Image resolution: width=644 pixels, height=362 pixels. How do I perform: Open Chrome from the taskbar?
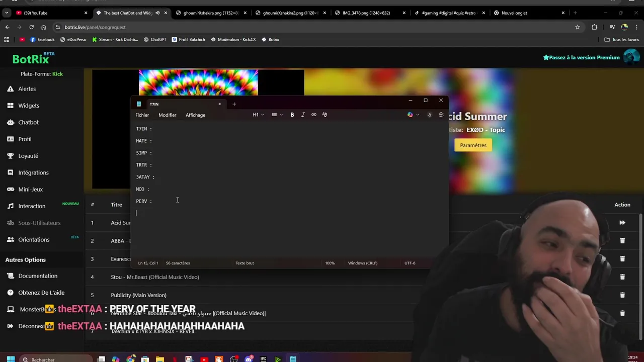point(131,359)
